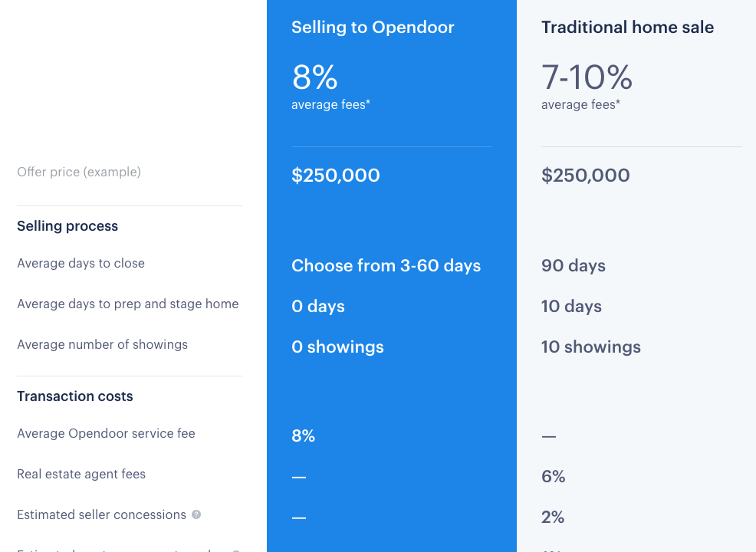Viewport: 756px width, 552px height.
Task: Select the "0 days" value
Action: point(318,306)
